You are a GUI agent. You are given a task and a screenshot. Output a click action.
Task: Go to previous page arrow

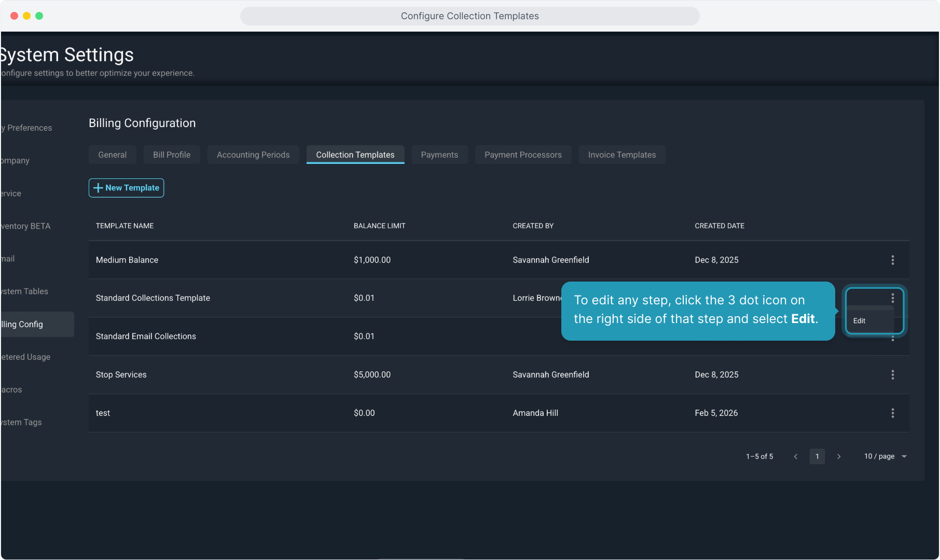pos(795,456)
